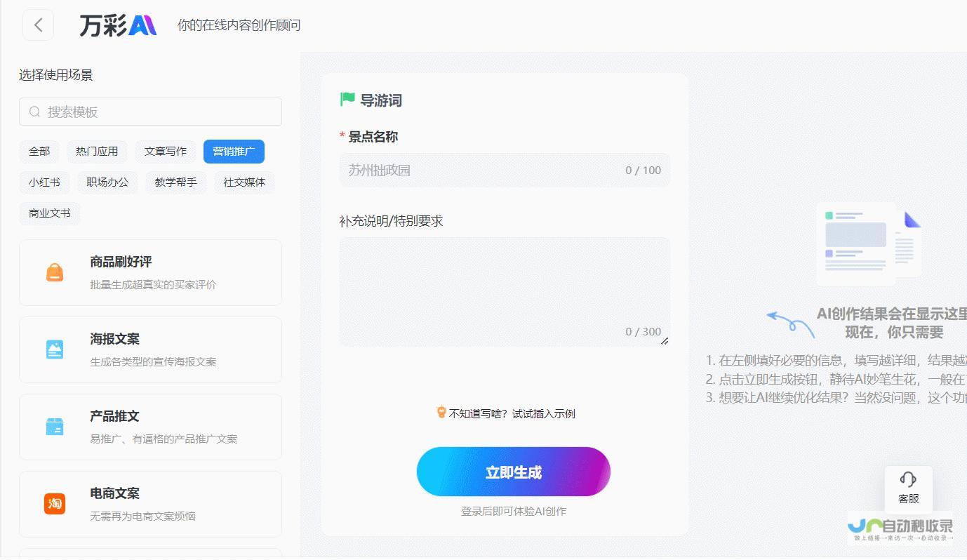Screen dimensions: 967x560
Task: Open 客服 headset support widget
Action: point(909,488)
